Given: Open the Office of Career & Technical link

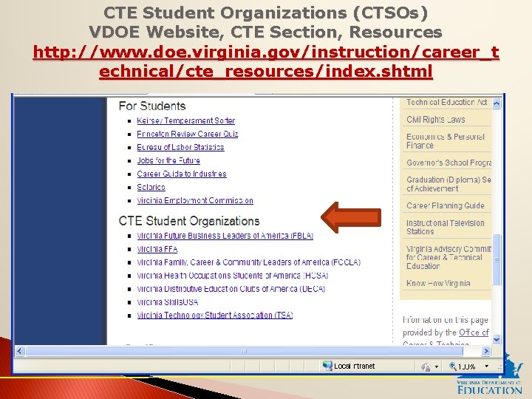Looking at the screenshot, I should [474, 332].
